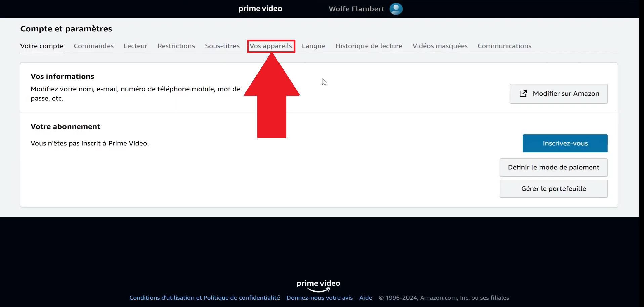Image resolution: width=644 pixels, height=307 pixels.
Task: Open the Wolfe Flambert profile menu
Action: 356,9
